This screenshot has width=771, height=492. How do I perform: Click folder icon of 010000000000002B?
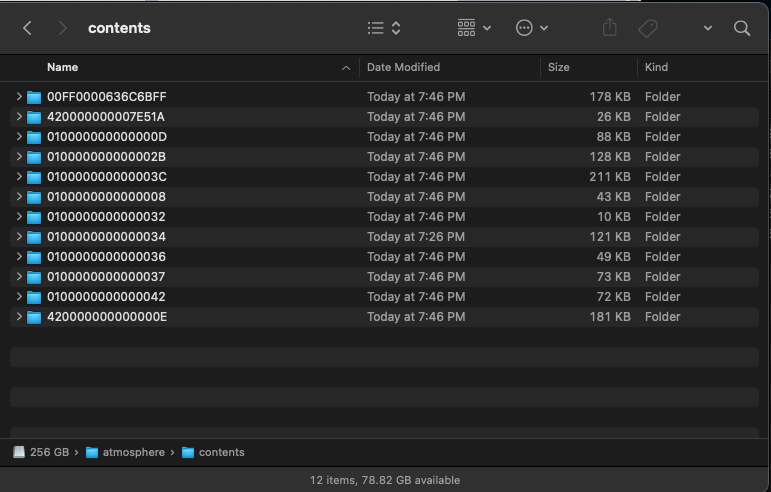coord(34,157)
